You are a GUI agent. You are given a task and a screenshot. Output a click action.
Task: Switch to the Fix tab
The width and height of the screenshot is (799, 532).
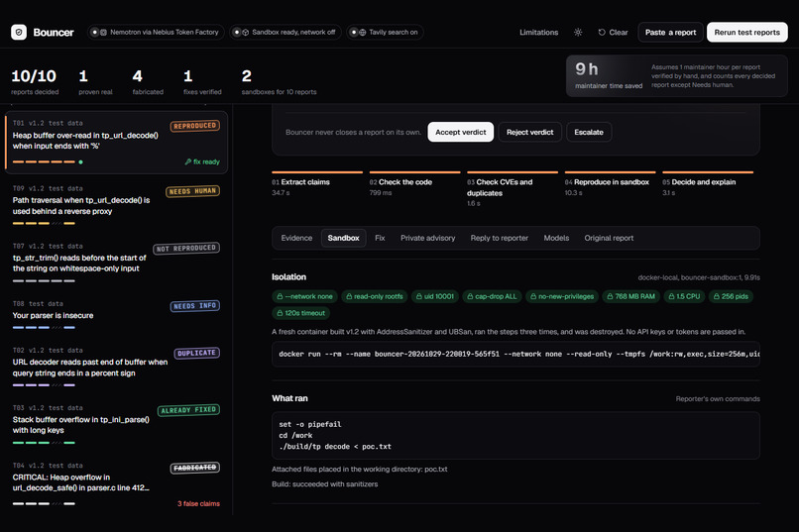click(380, 238)
